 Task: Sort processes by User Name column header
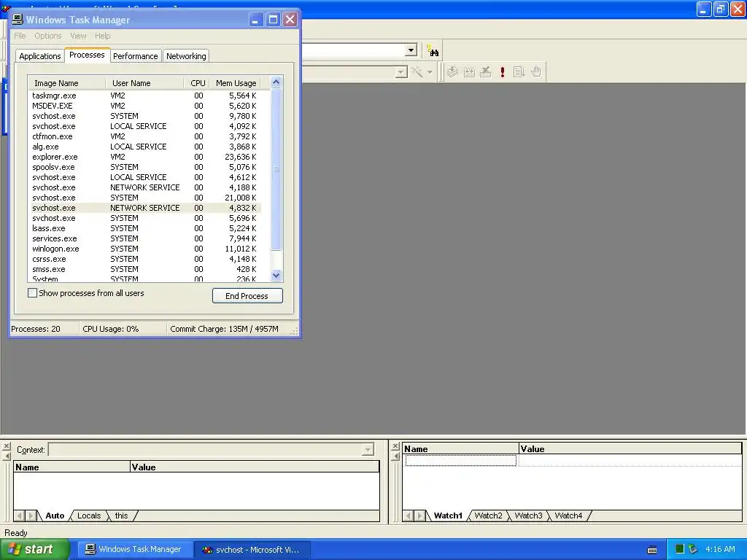click(144, 83)
